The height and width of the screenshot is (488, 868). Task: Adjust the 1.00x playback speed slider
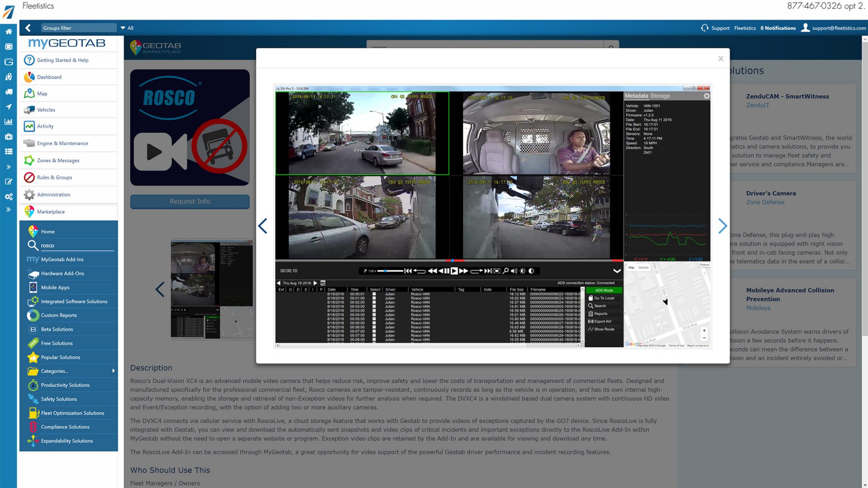pos(386,271)
